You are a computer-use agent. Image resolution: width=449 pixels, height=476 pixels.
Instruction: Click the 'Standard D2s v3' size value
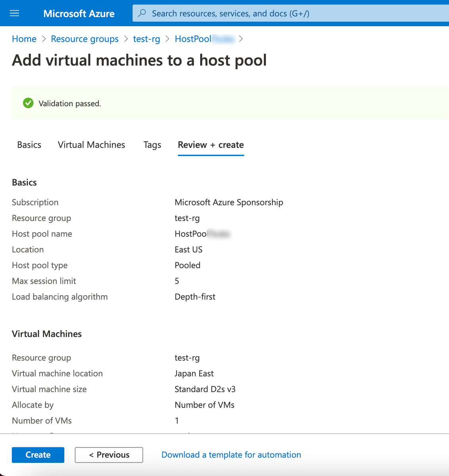click(205, 389)
